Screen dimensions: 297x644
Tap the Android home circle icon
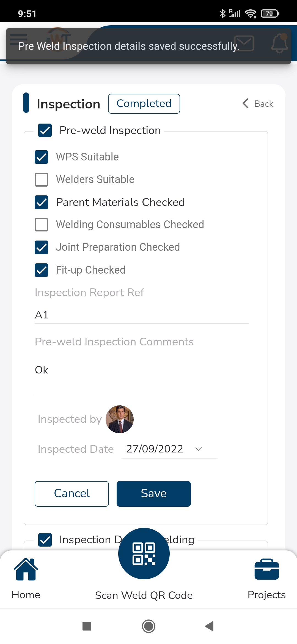[x=148, y=626]
